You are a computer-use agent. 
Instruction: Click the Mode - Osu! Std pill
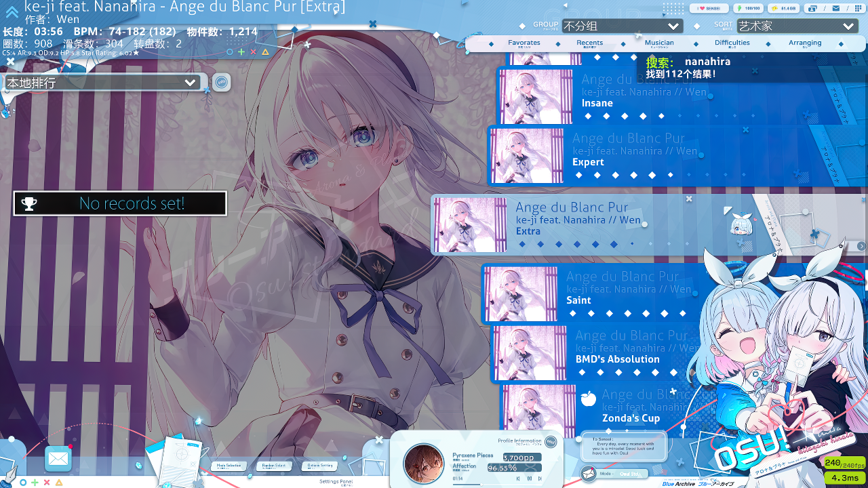point(623,474)
